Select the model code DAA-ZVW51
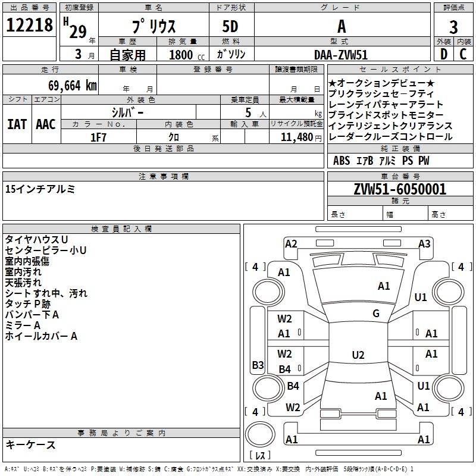Viewport: 476px width, 476px height. (x=341, y=54)
